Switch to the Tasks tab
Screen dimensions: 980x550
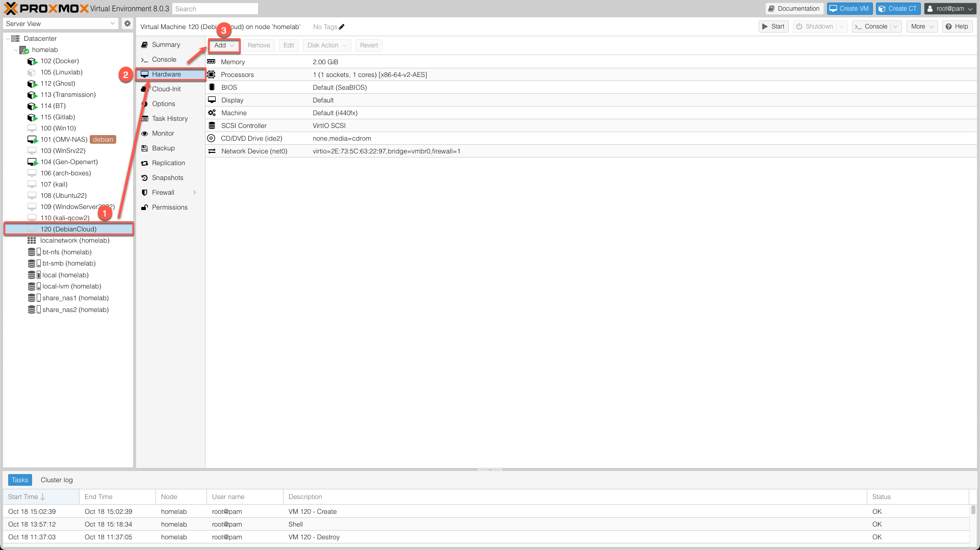point(20,480)
